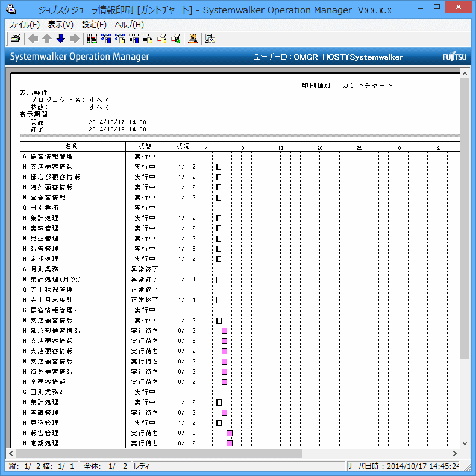476x476 pixels.
Task: Click the blue down arrow page button
Action: (61, 39)
